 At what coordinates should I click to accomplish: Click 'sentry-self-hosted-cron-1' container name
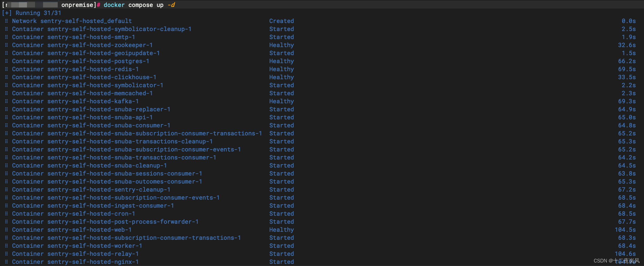91,214
